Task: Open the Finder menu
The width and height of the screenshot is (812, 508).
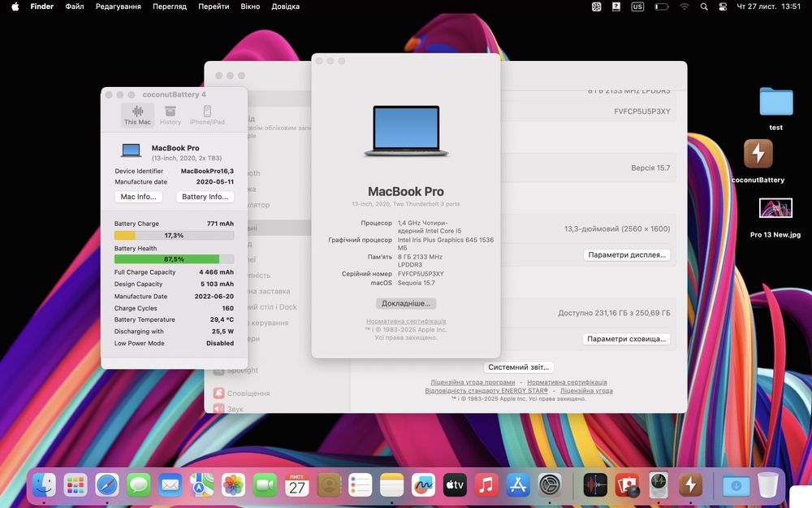Action: point(42,7)
